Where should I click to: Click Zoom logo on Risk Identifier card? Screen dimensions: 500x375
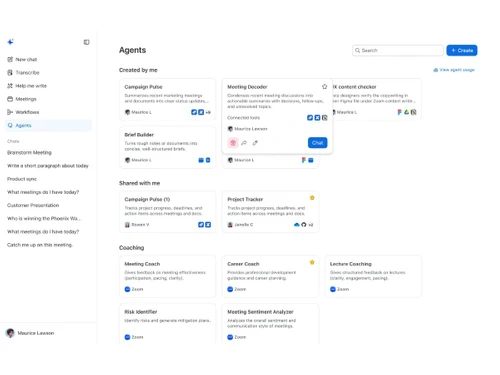click(127, 337)
